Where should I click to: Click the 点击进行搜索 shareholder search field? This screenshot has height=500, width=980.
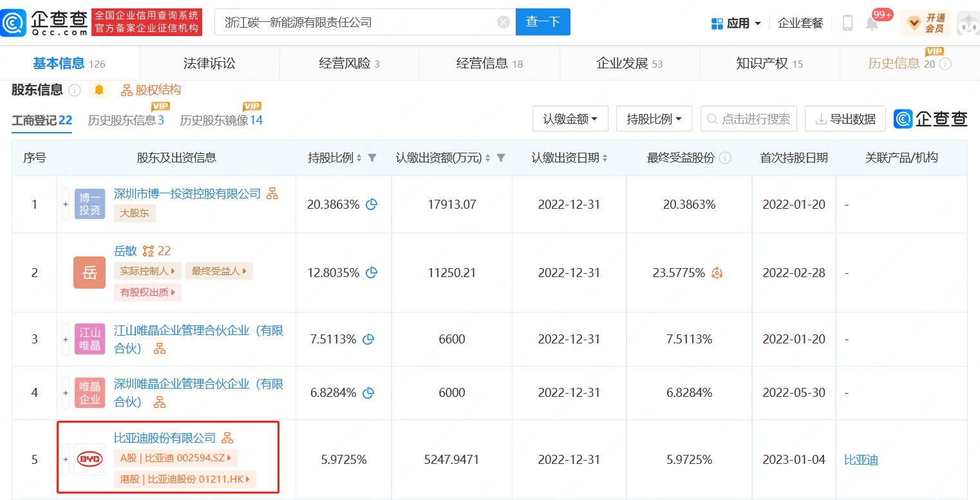(749, 119)
